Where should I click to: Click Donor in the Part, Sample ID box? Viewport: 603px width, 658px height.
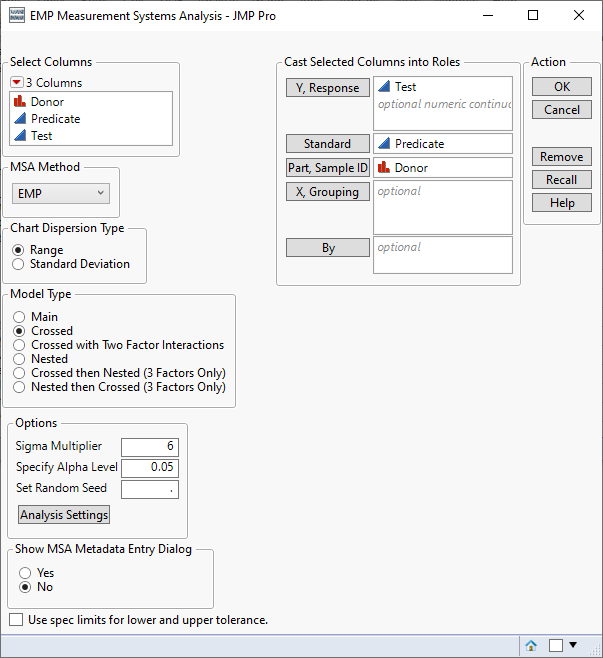tap(409, 168)
